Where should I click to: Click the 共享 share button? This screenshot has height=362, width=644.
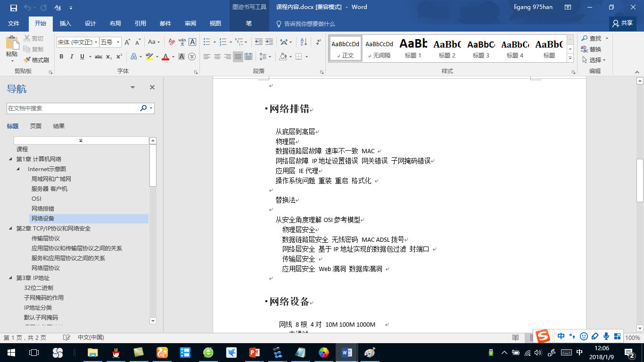(622, 23)
